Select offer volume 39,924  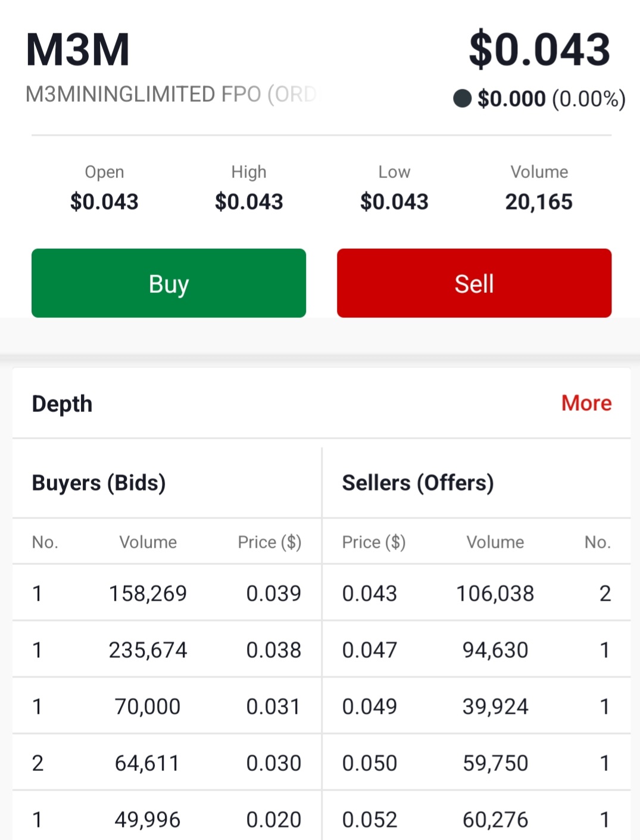[x=495, y=707]
